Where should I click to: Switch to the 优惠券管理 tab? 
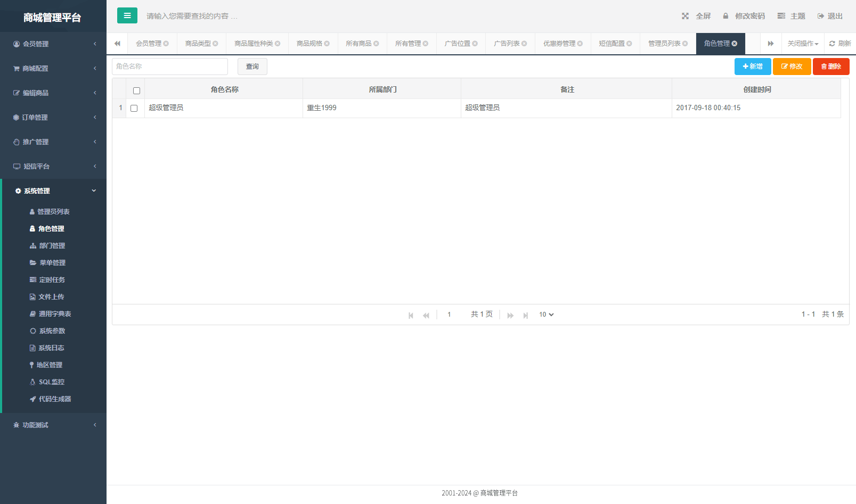[559, 43]
